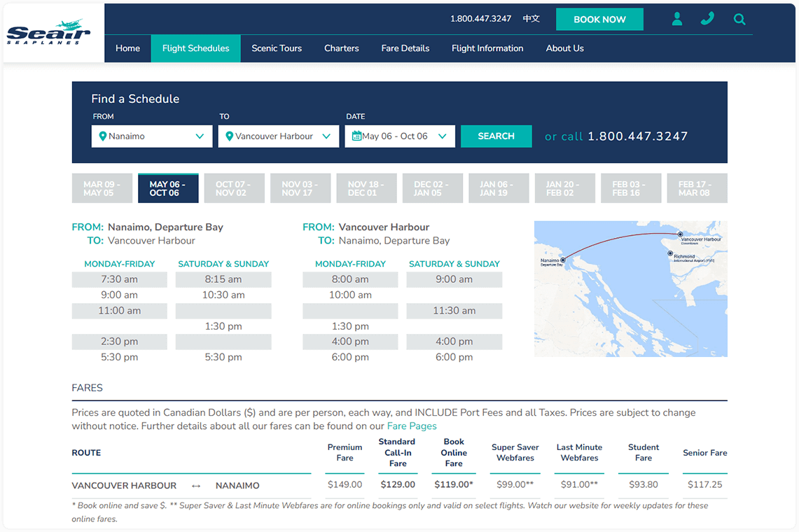
Task: Open the user account icon
Action: (x=676, y=19)
